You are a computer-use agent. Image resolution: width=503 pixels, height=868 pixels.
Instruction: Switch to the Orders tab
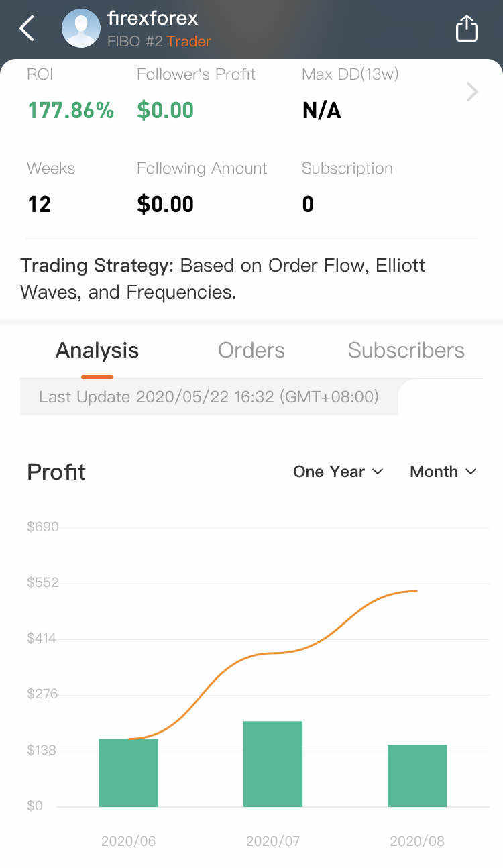tap(251, 350)
